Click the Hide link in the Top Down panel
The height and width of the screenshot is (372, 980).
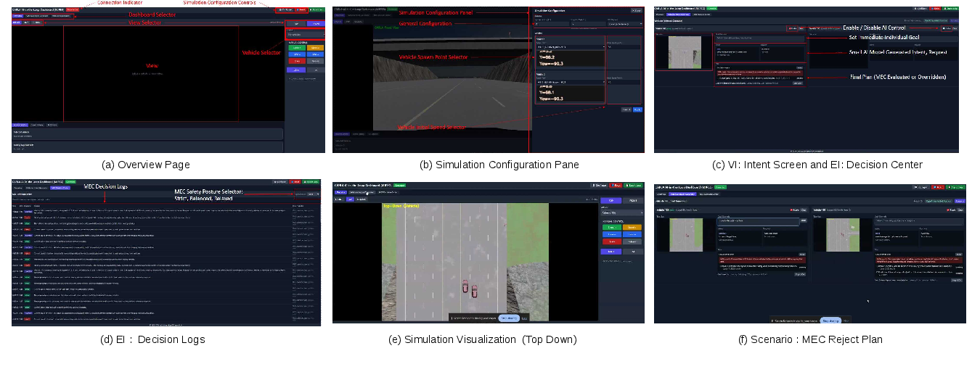[524, 318]
